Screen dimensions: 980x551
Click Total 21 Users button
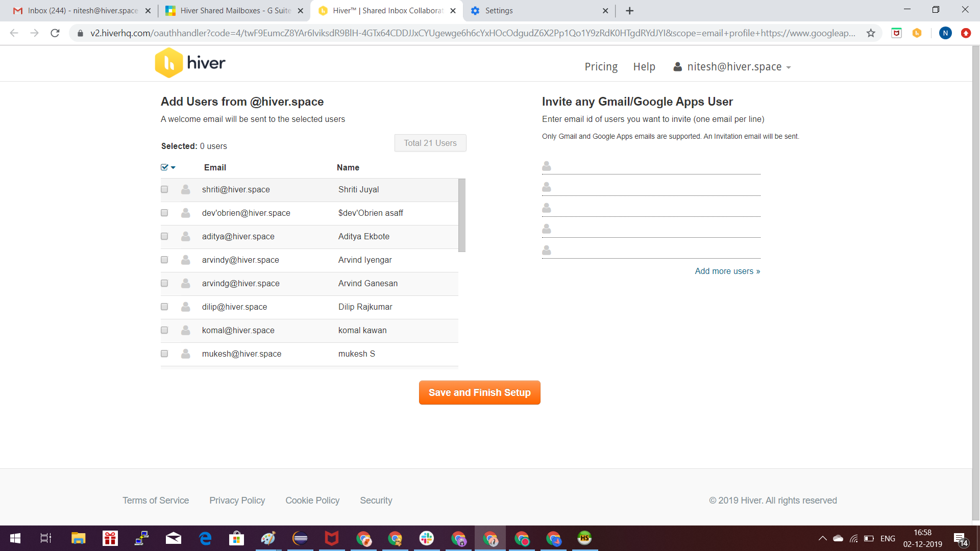(430, 143)
